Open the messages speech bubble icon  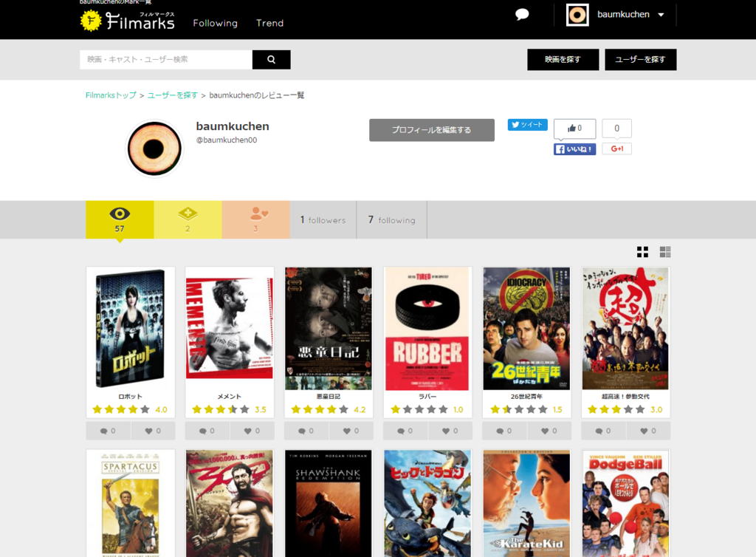[x=522, y=15]
